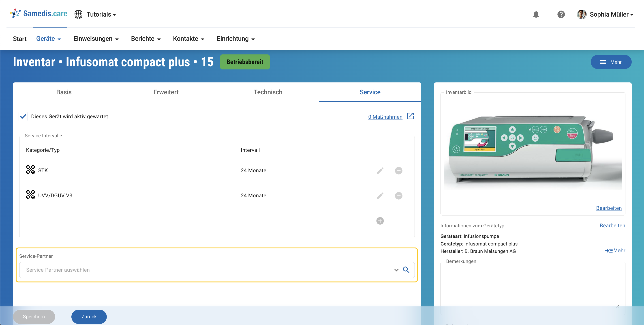Expand the Service-Partner dropdown chevron

[x=396, y=270]
